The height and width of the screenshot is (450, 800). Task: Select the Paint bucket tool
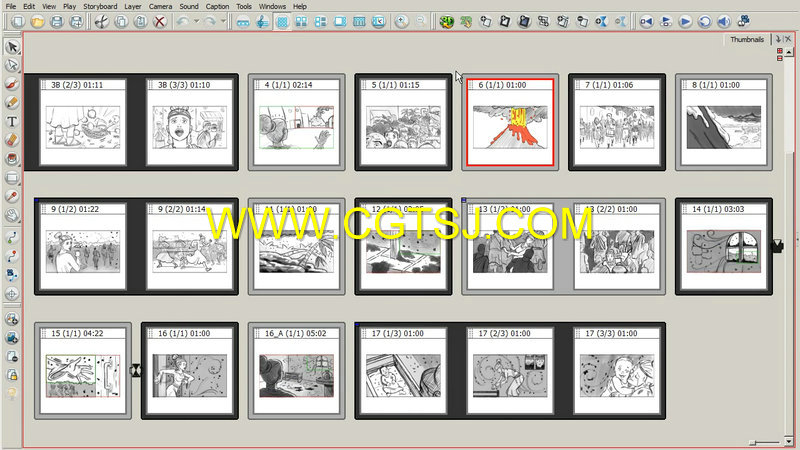[12, 159]
